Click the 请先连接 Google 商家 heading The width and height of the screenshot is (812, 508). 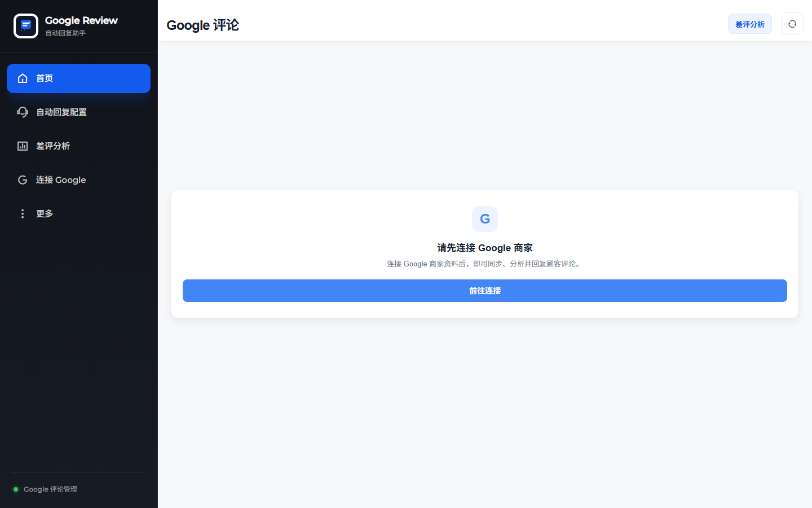(485, 248)
